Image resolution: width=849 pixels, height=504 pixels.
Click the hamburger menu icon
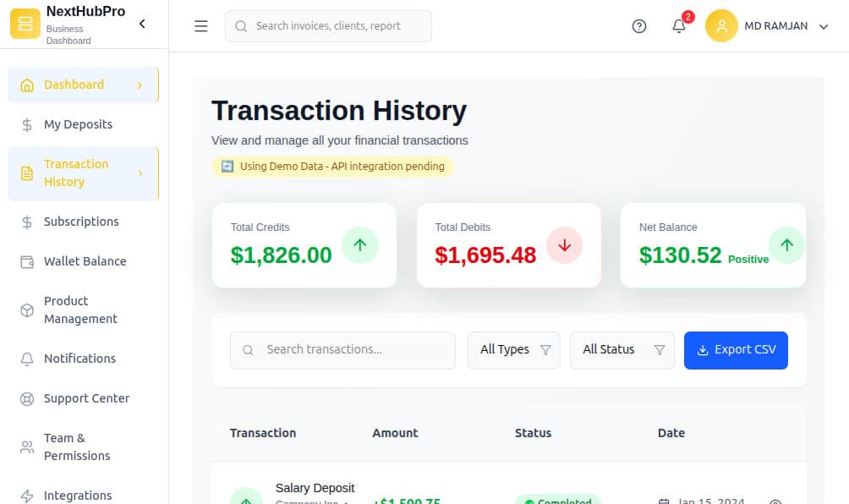click(200, 25)
